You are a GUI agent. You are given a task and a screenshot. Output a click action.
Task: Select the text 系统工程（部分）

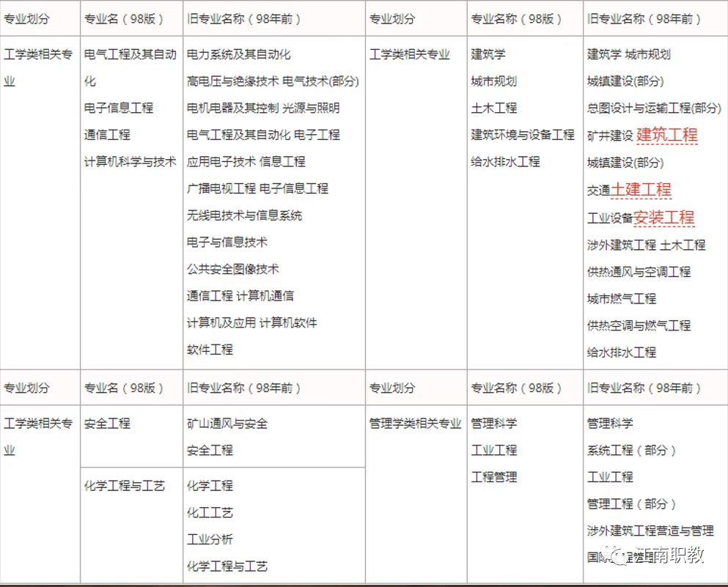click(631, 450)
